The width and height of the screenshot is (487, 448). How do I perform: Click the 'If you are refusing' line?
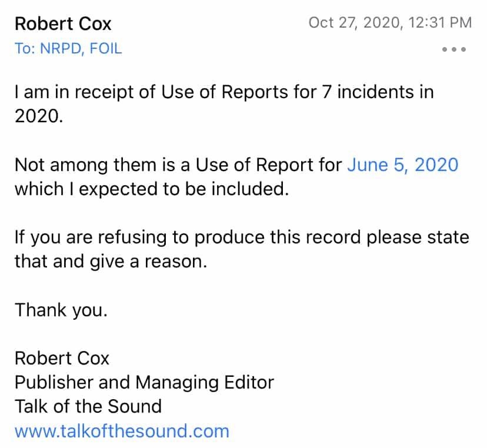[242, 237]
